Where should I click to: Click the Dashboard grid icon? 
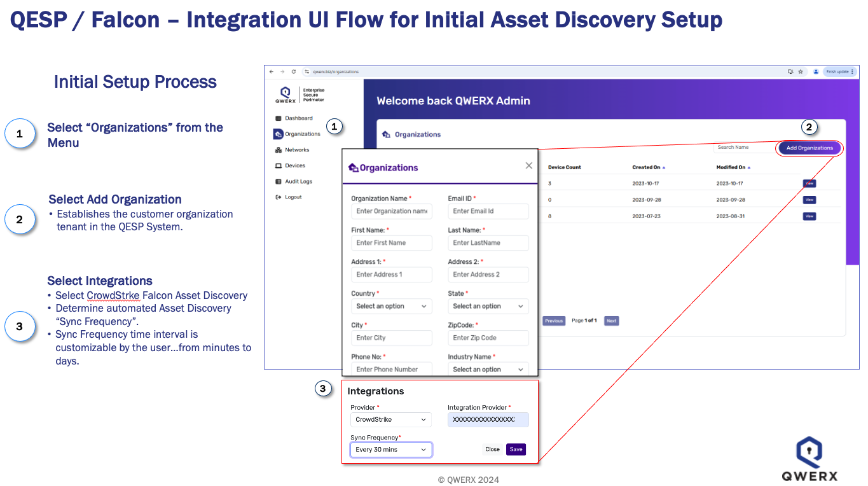click(x=279, y=118)
